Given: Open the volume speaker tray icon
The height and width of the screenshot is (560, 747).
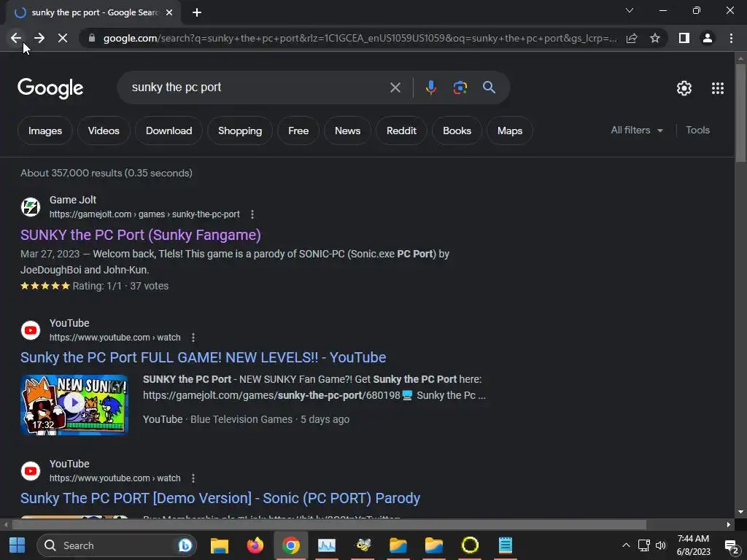Looking at the screenshot, I should (661, 545).
